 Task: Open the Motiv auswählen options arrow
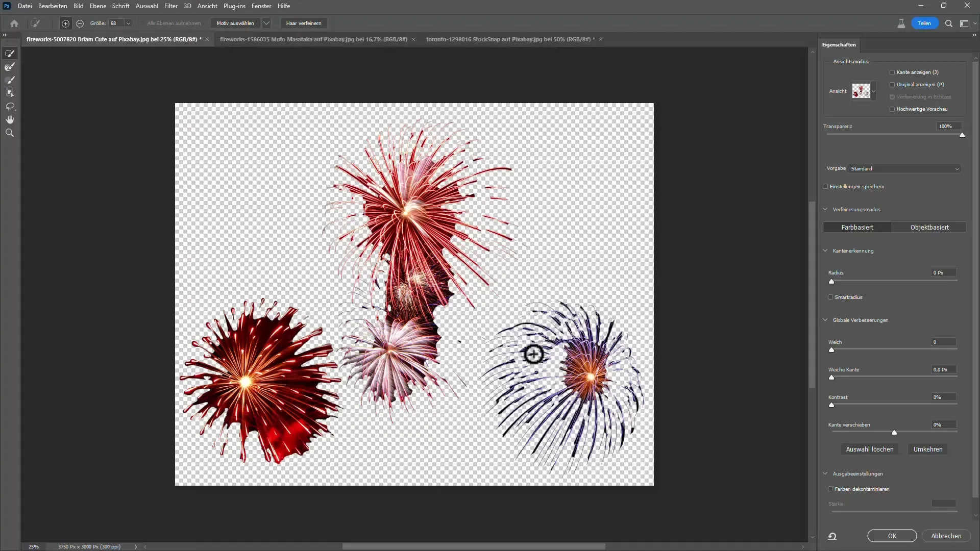tap(266, 23)
